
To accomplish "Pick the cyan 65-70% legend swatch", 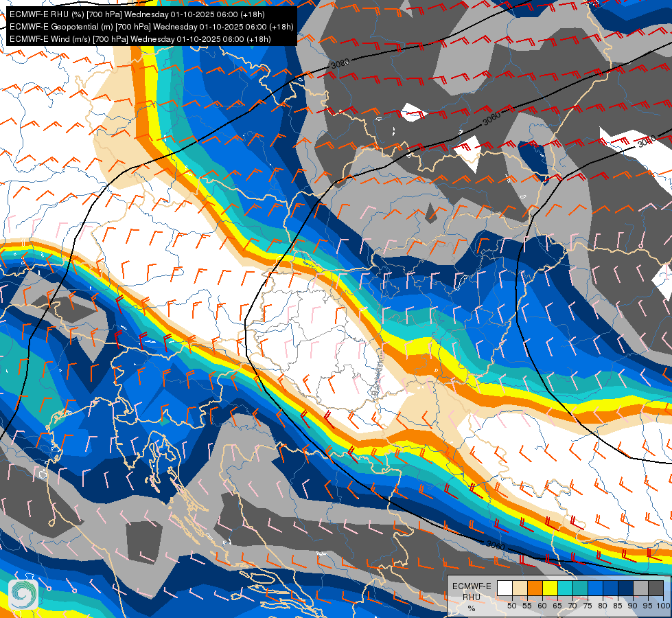I will pos(566,588).
